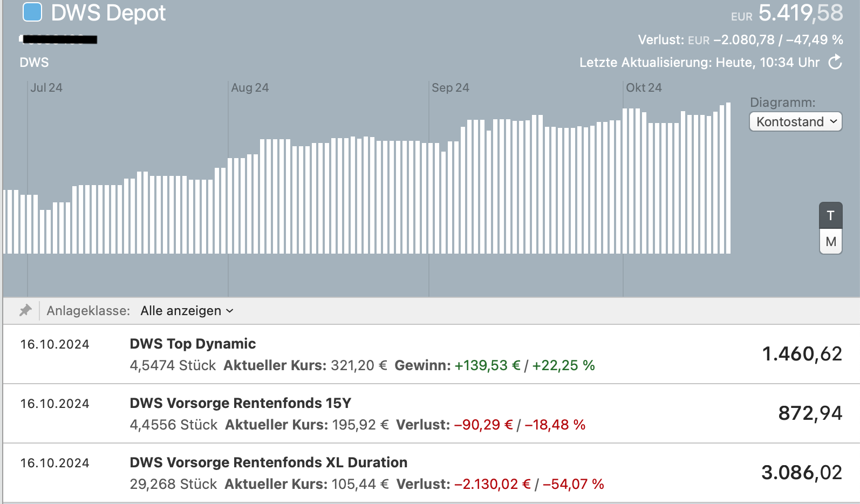Expand the Anlageklasse 'Alle anzeigen' filter
Image resolution: width=860 pixels, height=504 pixels.
point(187,311)
